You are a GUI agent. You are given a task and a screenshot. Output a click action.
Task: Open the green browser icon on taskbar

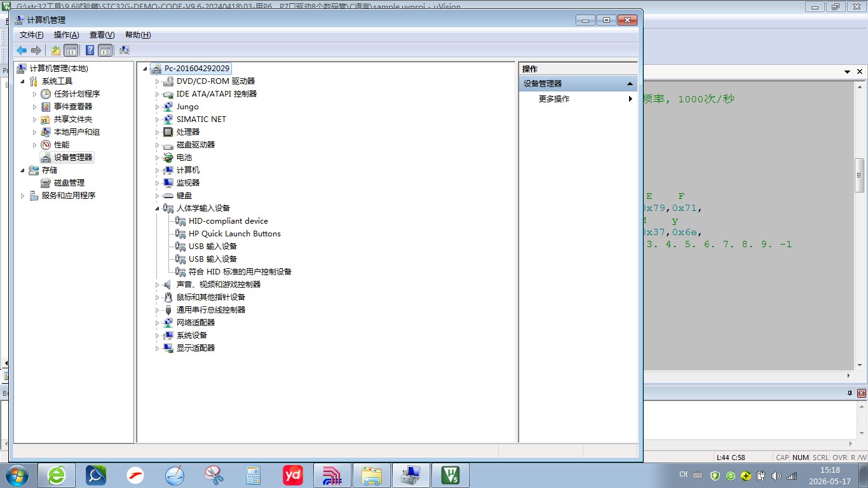57,475
